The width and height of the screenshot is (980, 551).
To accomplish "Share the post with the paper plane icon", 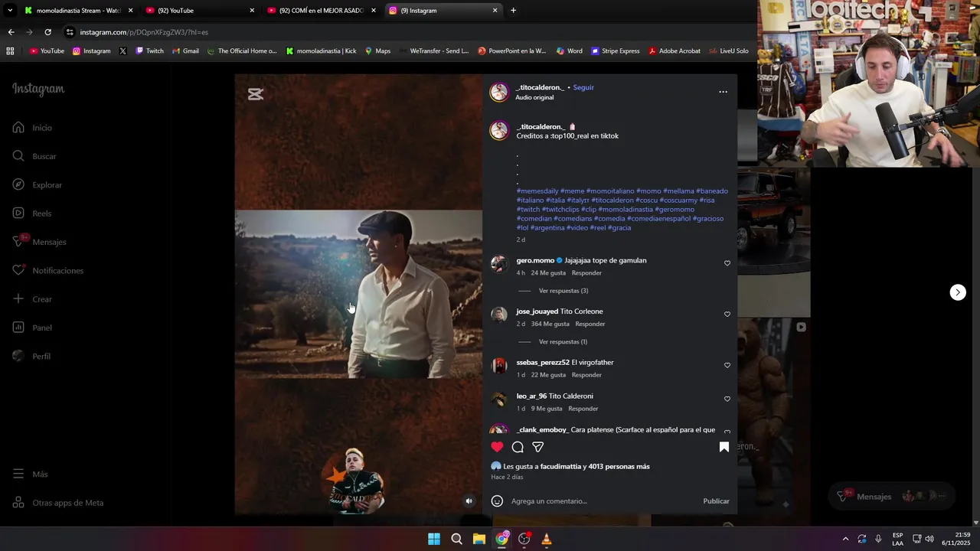I will coord(538,447).
